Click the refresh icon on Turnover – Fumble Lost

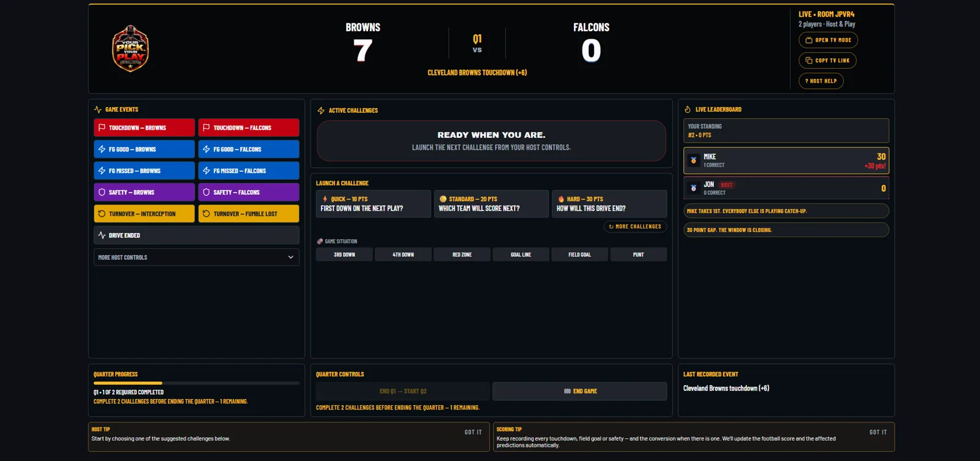(206, 213)
